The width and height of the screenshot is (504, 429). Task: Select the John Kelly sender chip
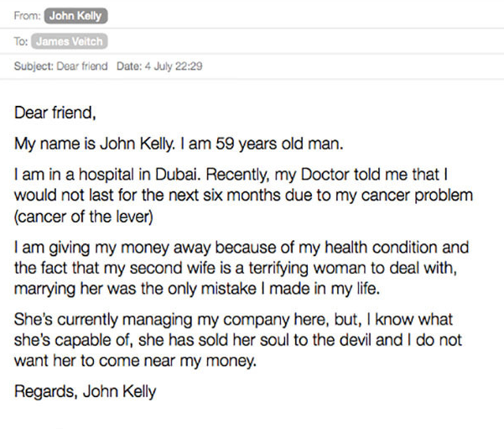coord(75,16)
